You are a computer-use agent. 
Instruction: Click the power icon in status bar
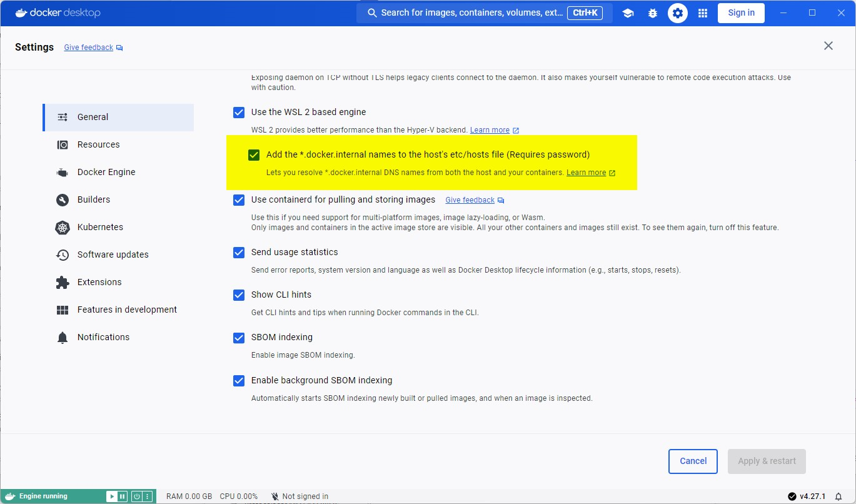[x=136, y=496]
